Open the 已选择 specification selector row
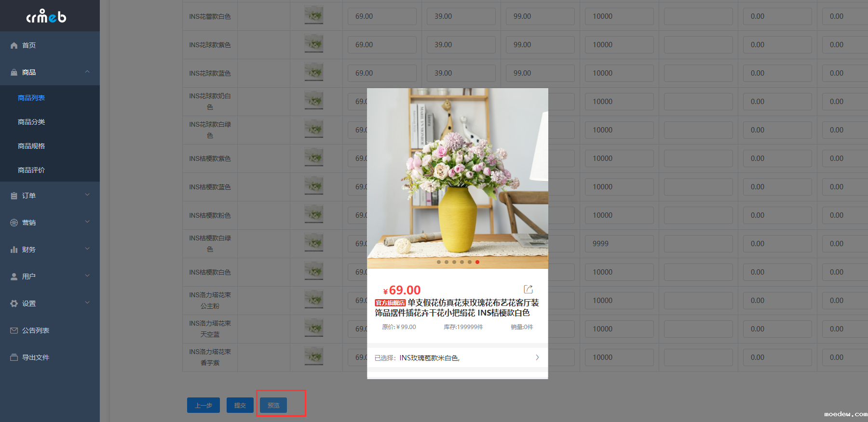This screenshot has height=422, width=868. coord(457,357)
